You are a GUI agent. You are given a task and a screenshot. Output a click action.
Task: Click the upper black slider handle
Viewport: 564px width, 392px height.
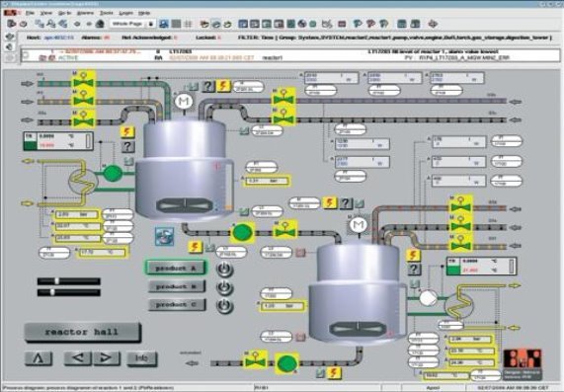[56, 280]
